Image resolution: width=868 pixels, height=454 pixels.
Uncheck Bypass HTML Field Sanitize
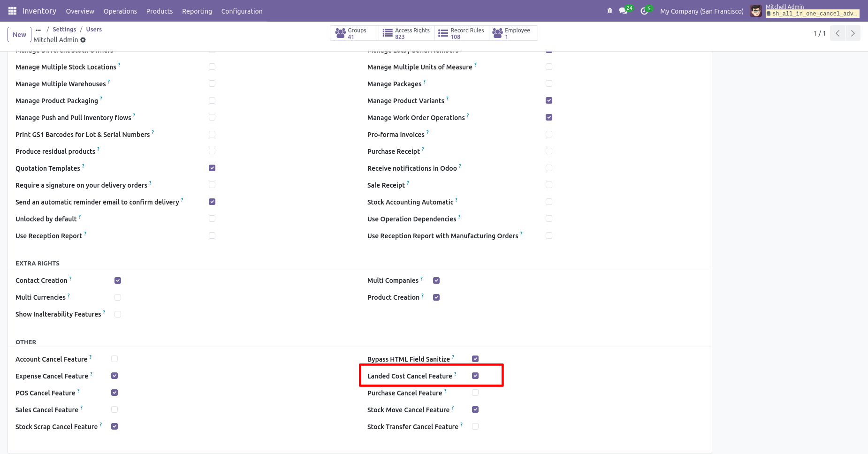click(475, 359)
